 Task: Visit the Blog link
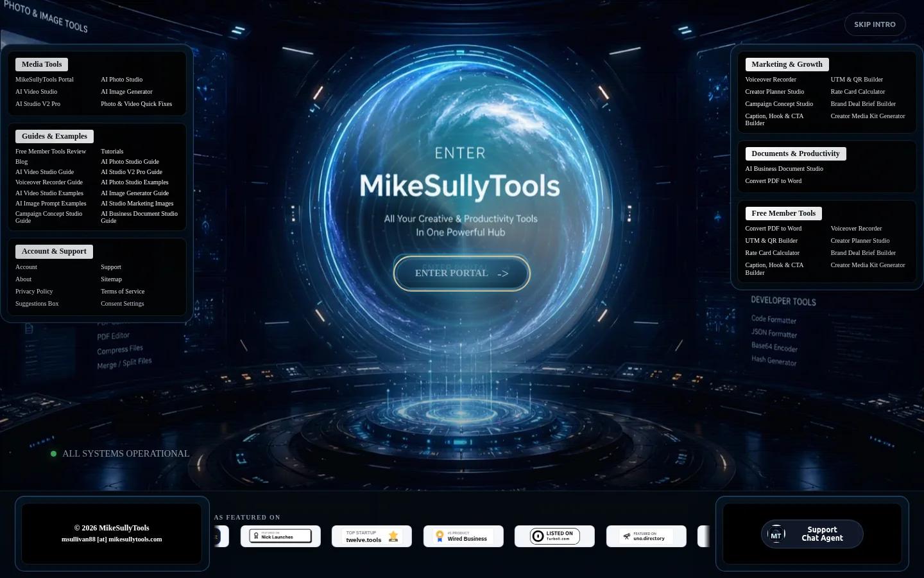(22, 162)
